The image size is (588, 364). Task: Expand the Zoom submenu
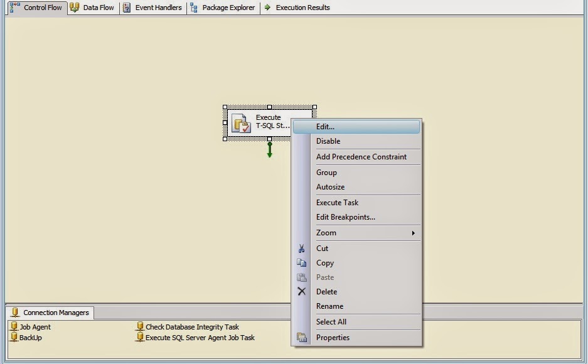[x=326, y=233]
